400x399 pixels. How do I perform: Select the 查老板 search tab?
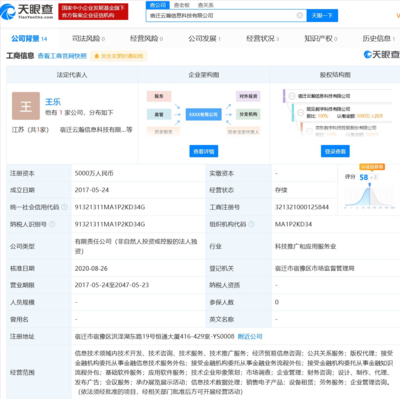coord(182,5)
